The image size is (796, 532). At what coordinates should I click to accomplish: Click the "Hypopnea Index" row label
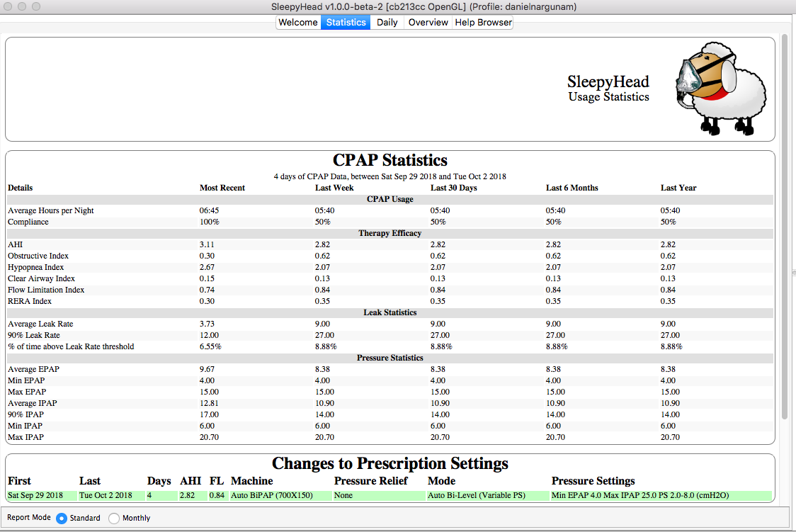(x=36, y=267)
